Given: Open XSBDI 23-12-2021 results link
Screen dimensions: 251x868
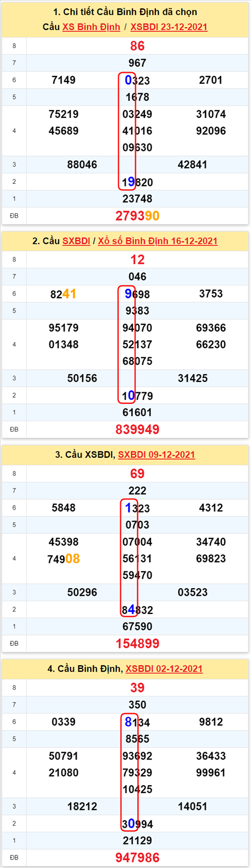Looking at the screenshot, I should [x=169, y=27].
